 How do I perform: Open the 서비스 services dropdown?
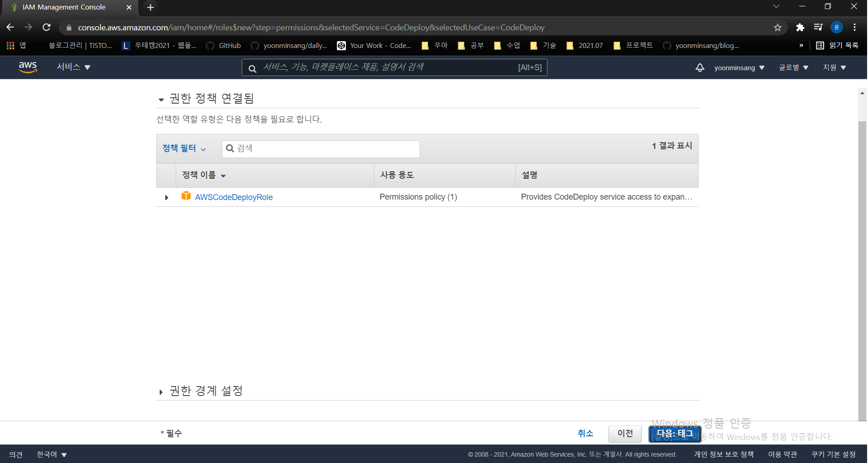click(x=73, y=67)
